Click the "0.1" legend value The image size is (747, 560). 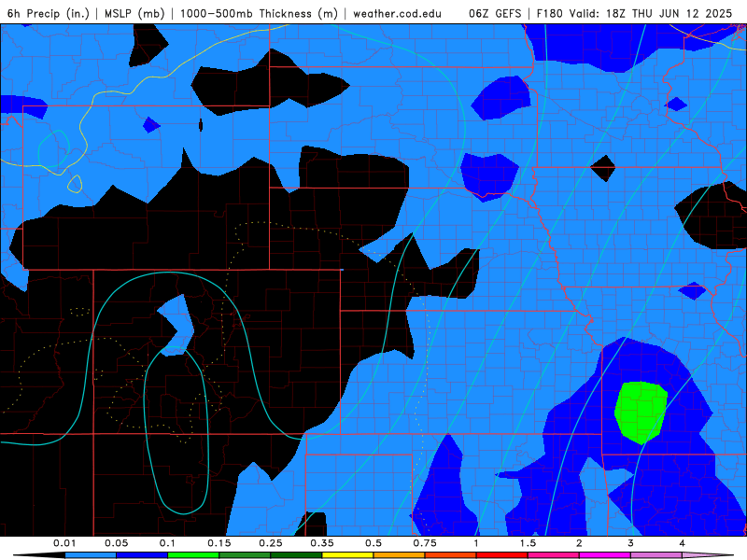pyautogui.click(x=167, y=543)
